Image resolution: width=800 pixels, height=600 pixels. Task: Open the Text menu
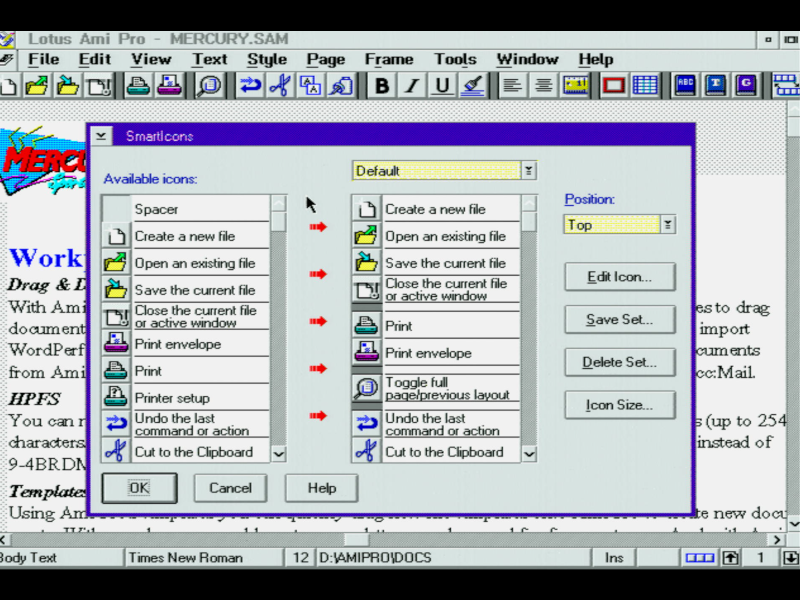[x=210, y=59]
